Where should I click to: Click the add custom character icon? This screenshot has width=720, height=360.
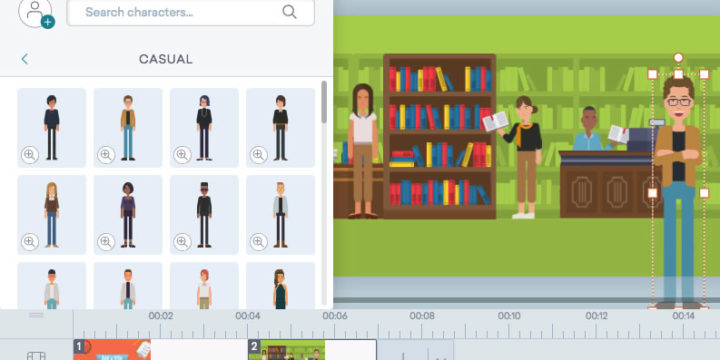(35, 13)
